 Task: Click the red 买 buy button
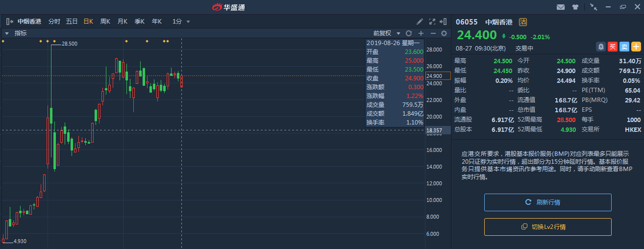pyautogui.click(x=612, y=47)
